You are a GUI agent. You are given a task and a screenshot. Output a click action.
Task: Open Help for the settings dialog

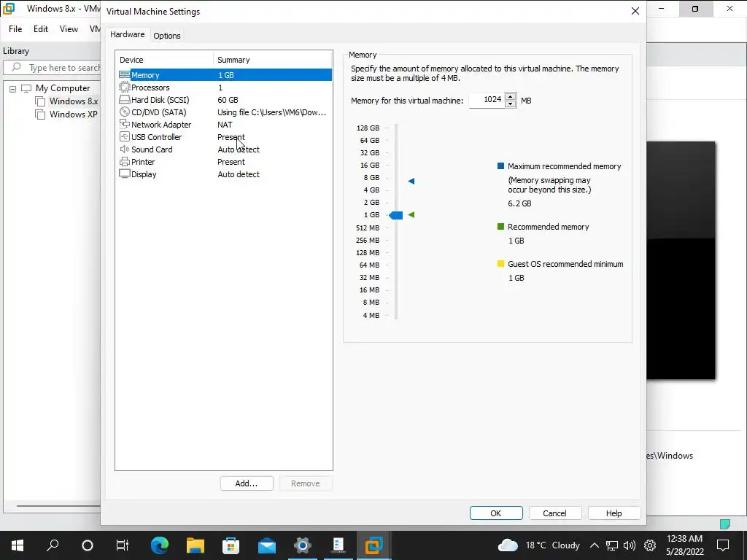click(614, 513)
